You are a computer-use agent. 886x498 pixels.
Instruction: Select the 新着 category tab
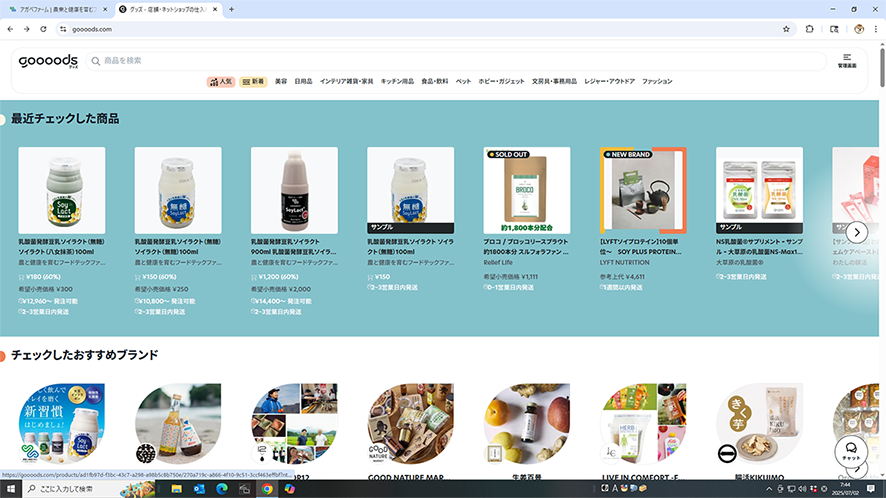click(x=253, y=81)
